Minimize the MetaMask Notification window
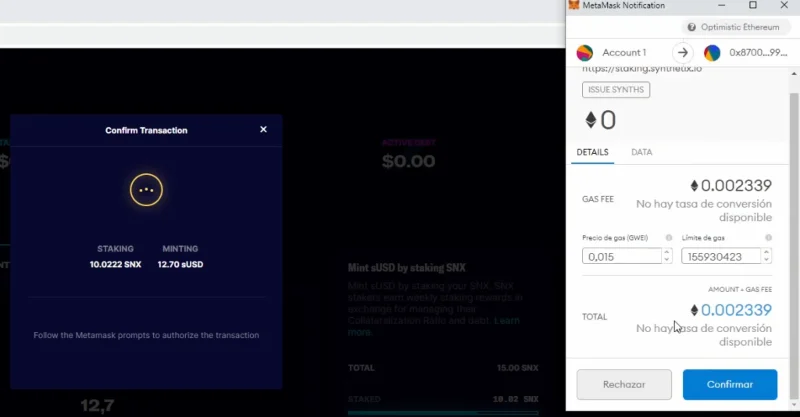Image resolution: width=800 pixels, height=417 pixels. coord(721,5)
